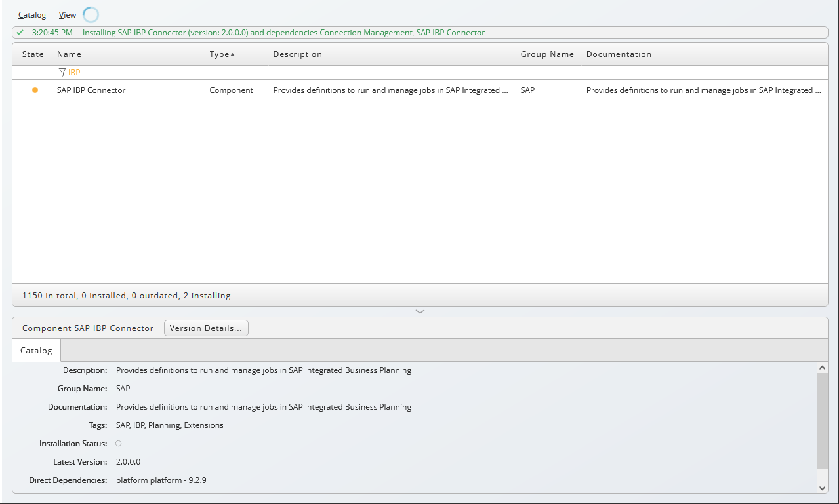Image resolution: width=839 pixels, height=504 pixels.
Task: Click the Component type cell
Action: coord(231,90)
